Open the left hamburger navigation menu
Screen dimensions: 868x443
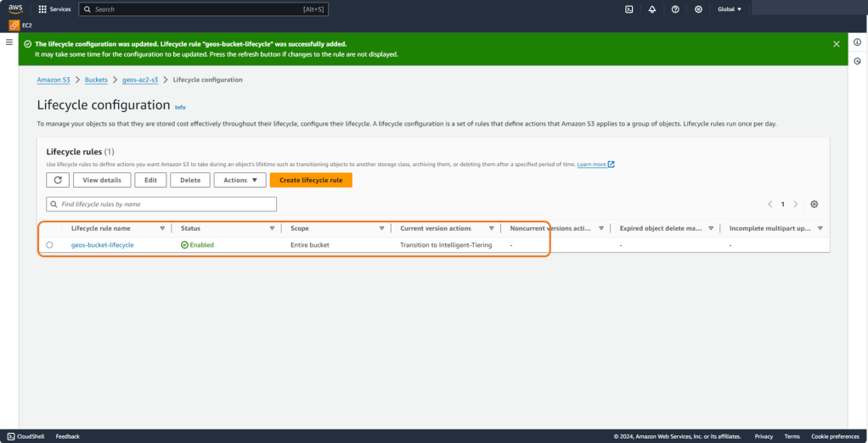click(9, 42)
